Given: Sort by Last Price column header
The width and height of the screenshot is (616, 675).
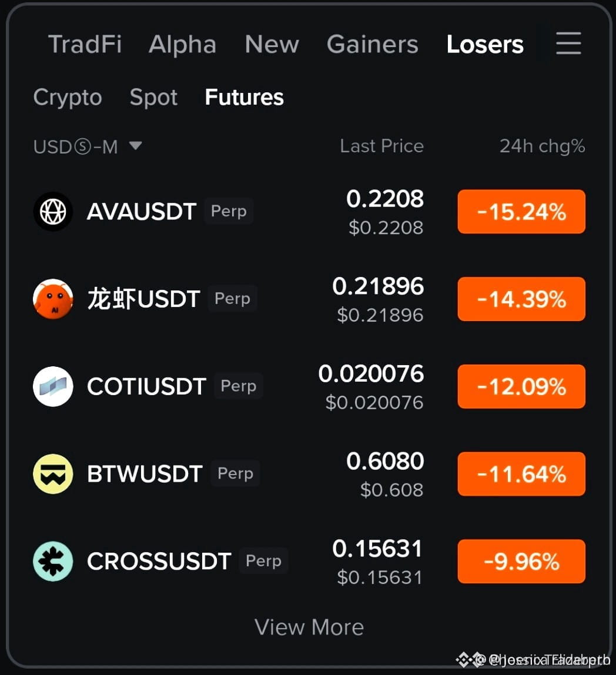Looking at the screenshot, I should coord(382,146).
